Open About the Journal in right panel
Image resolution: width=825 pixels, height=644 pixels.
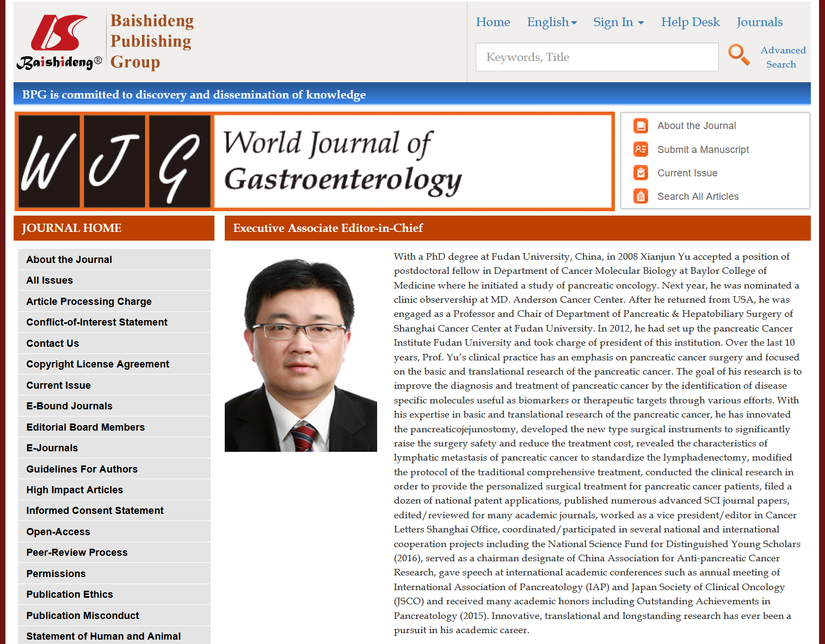[697, 126]
